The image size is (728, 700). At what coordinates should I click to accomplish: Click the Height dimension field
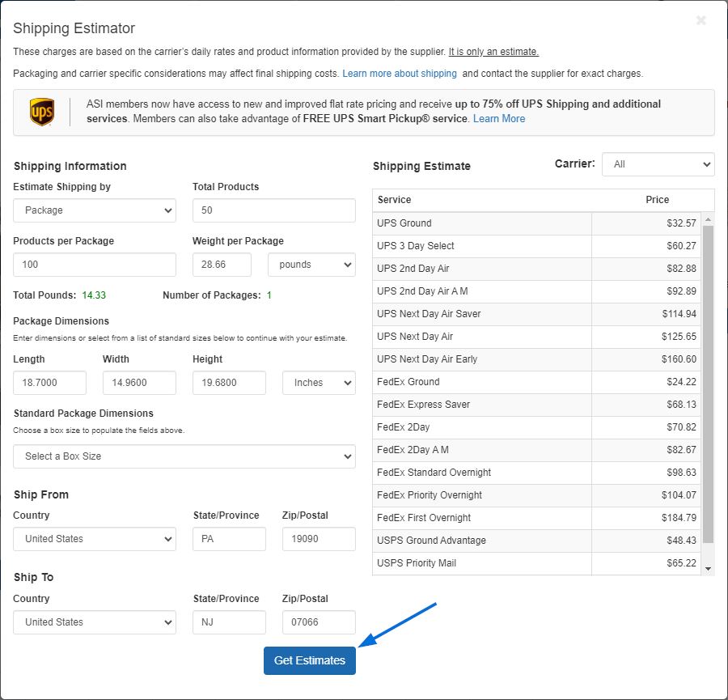coord(230,383)
